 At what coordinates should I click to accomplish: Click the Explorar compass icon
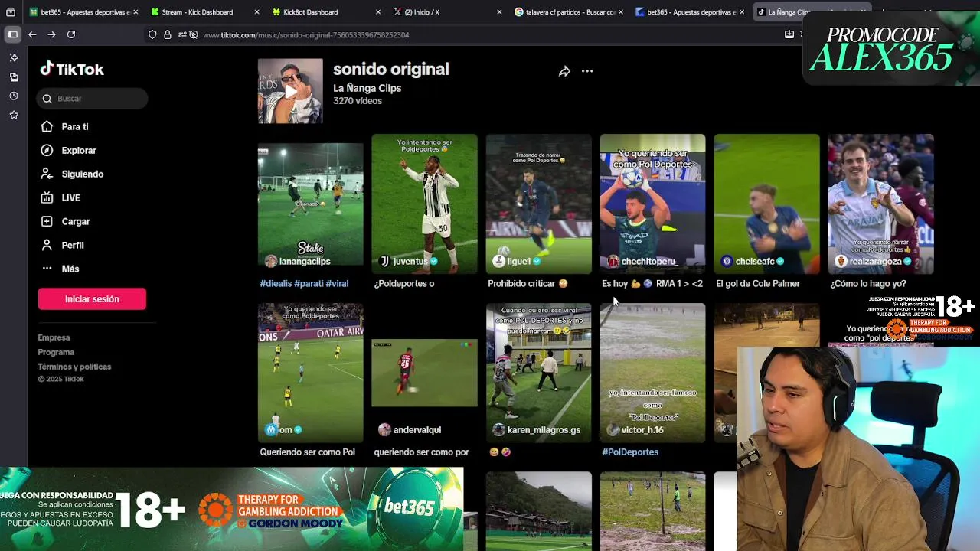point(47,151)
